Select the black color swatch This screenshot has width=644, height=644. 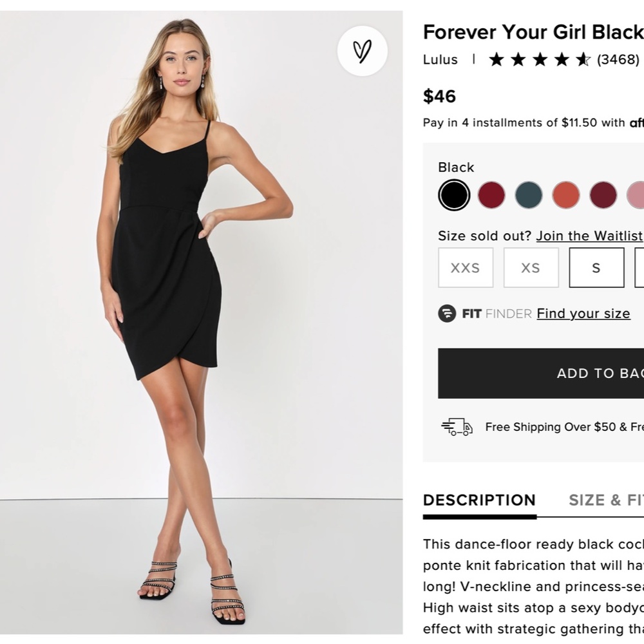(x=454, y=194)
